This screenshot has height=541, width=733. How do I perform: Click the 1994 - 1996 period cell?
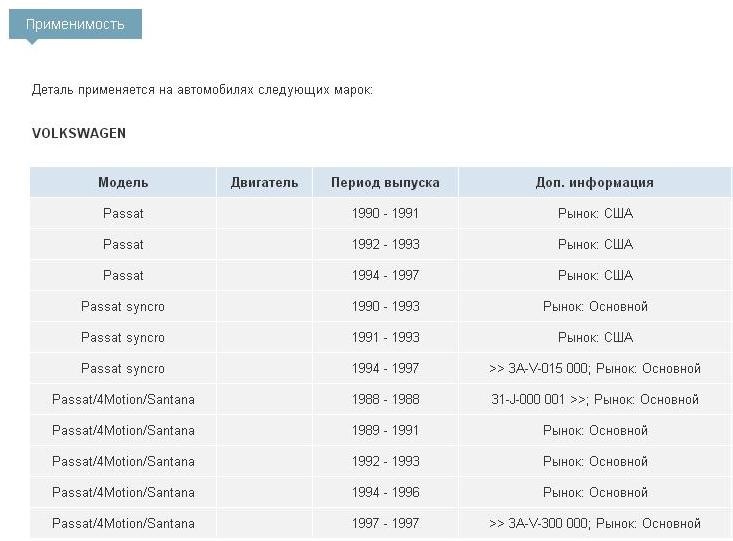coord(385,492)
